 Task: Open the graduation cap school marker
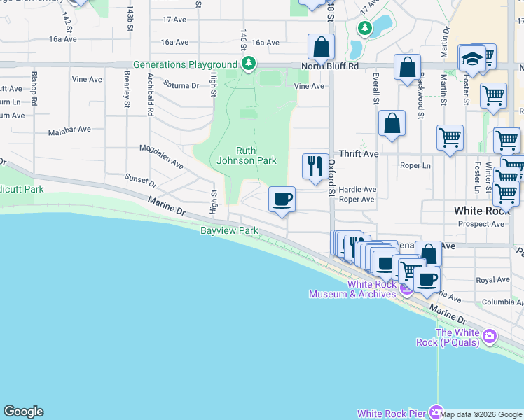coord(471,59)
